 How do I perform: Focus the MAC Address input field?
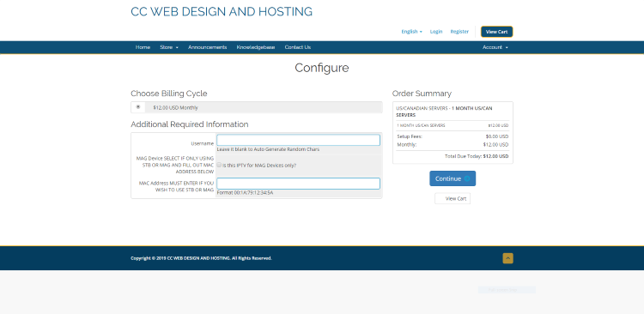298,184
